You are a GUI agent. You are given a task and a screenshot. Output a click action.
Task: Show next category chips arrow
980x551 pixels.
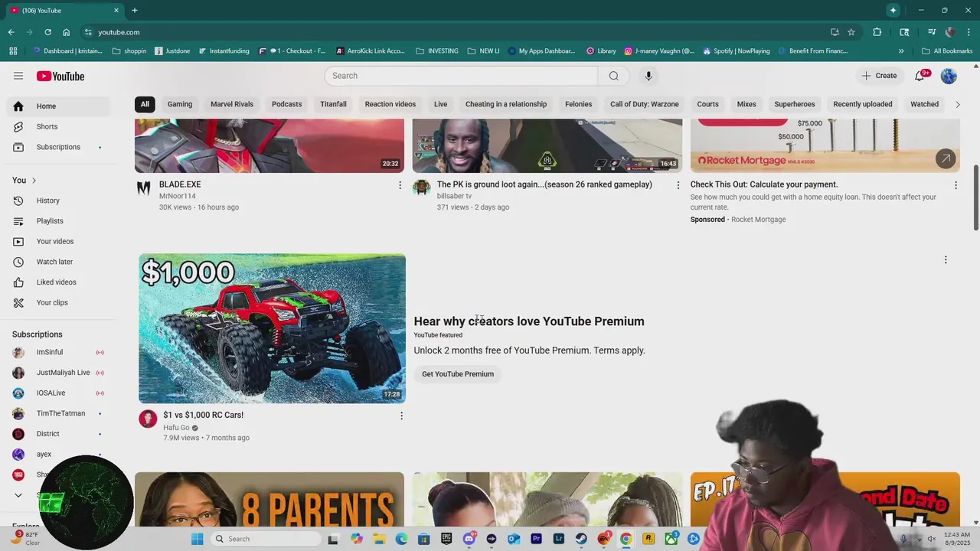pyautogui.click(x=957, y=104)
